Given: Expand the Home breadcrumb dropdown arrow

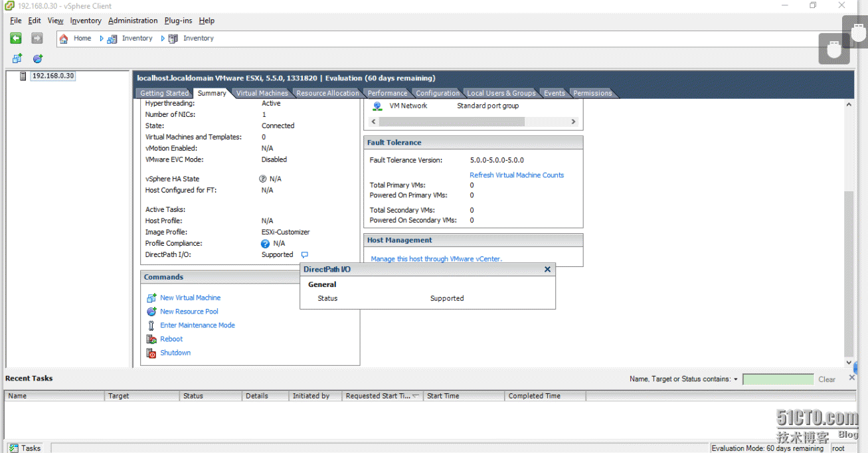Looking at the screenshot, I should [x=102, y=39].
